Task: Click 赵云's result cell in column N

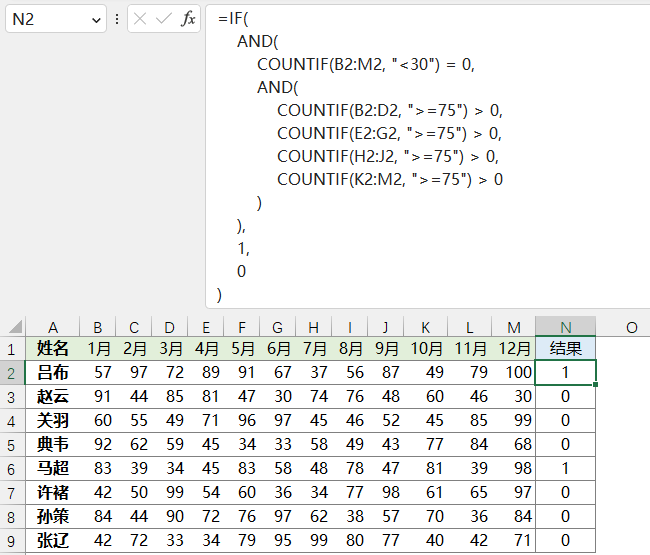Action: 565,397
